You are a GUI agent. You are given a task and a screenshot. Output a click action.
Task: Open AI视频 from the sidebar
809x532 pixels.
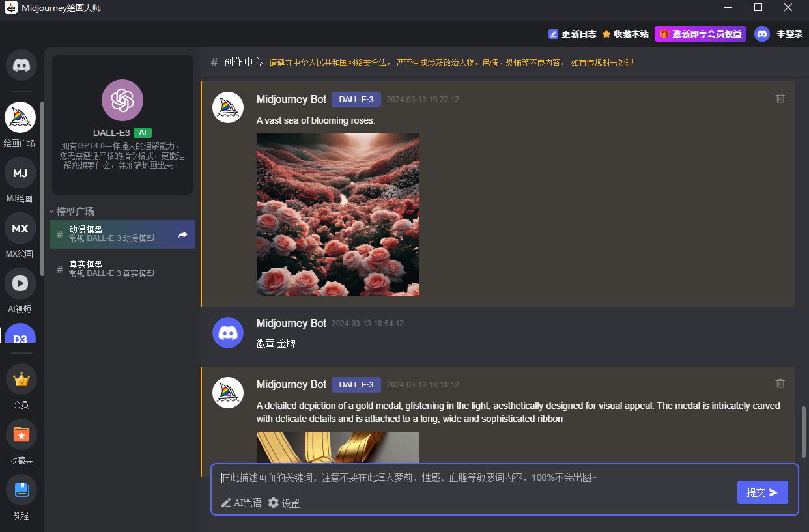20,283
